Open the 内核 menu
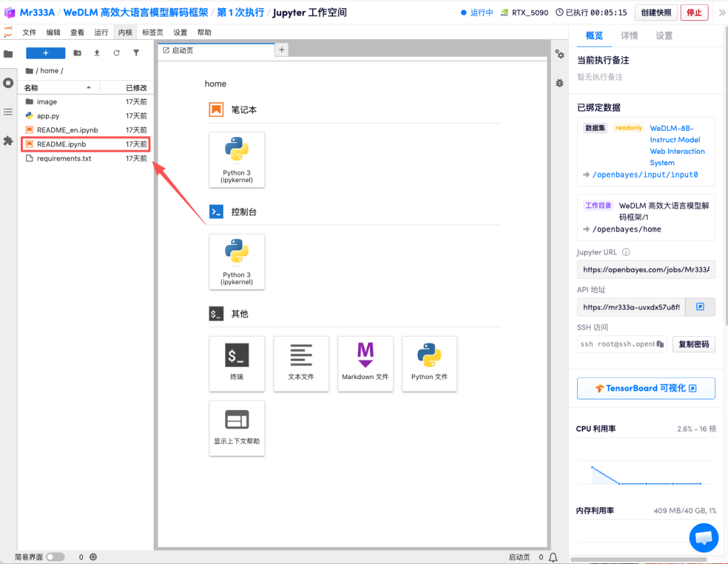 [125, 32]
